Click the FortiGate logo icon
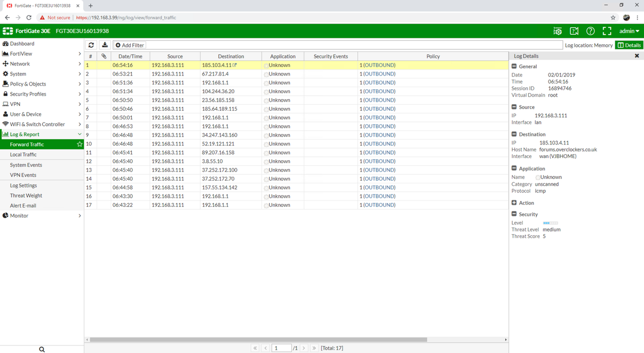Image resolution: width=644 pixels, height=353 pixels. pos(8,31)
